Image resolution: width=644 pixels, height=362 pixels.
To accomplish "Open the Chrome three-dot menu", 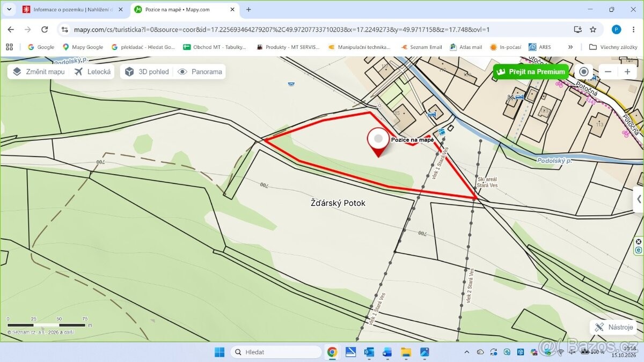I will [633, 29].
